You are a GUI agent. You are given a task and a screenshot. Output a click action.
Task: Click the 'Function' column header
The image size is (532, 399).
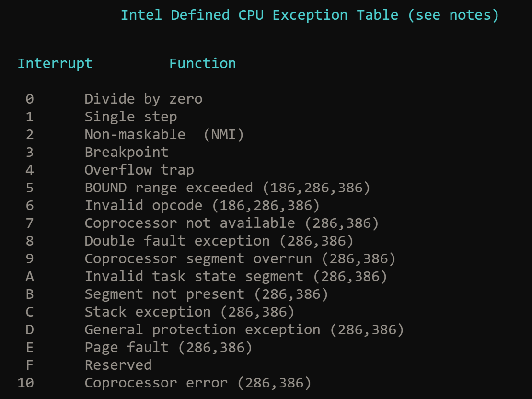(x=202, y=63)
